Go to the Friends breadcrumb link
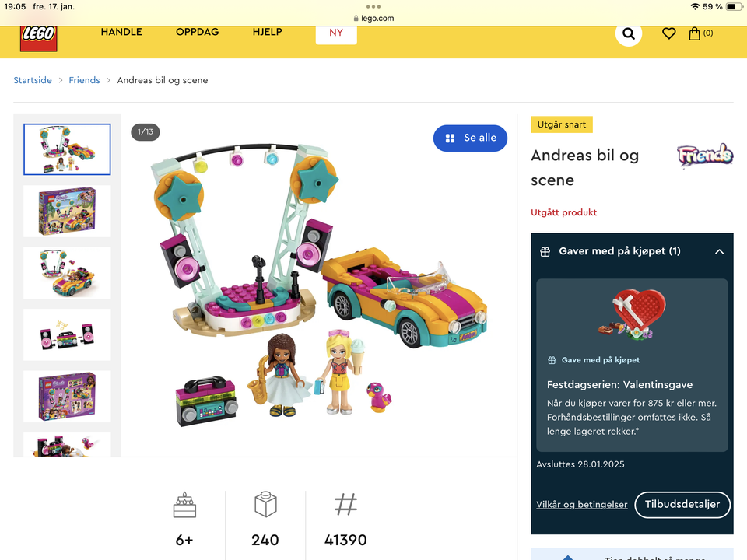747x560 pixels. click(x=84, y=80)
